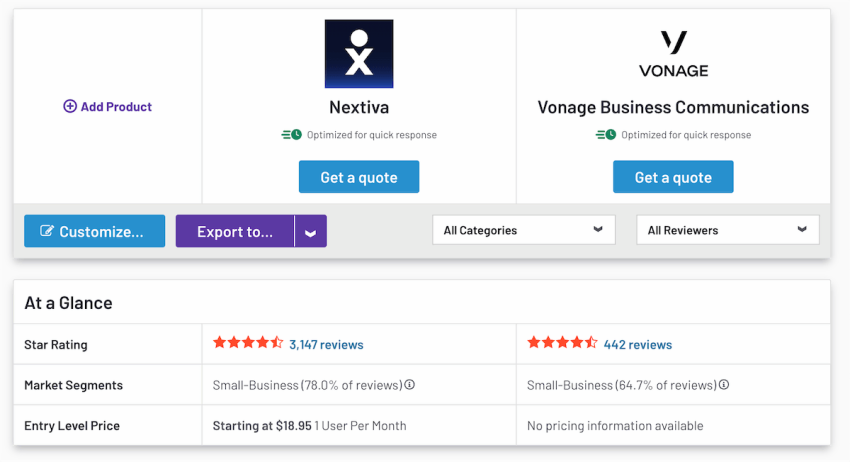Select 'Small-Business (78.0% of reviews)' text
850x462 pixels.
point(308,385)
